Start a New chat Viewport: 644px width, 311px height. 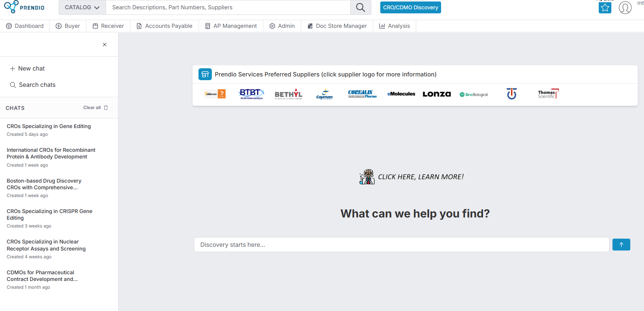27,69
